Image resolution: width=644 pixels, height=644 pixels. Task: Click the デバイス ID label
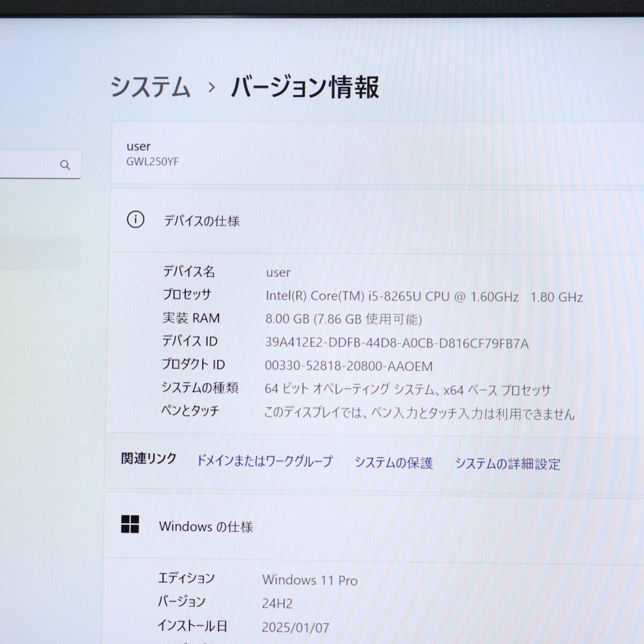point(190,341)
